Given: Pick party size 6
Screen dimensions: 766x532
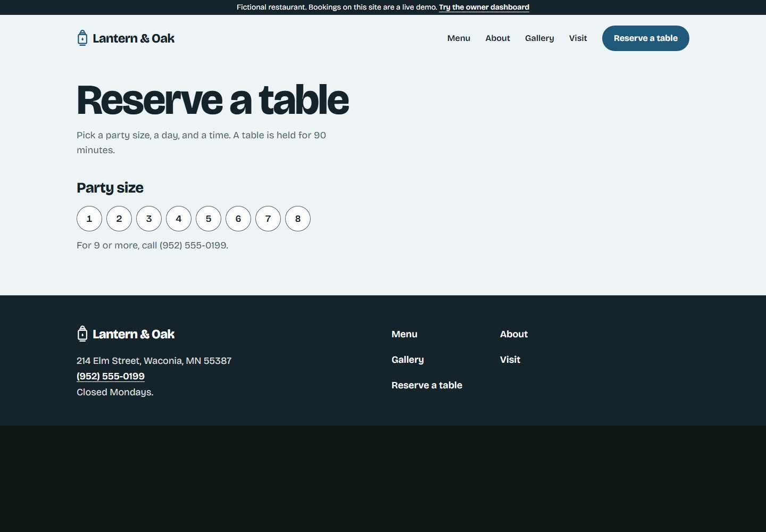Looking at the screenshot, I should pyautogui.click(x=238, y=219).
